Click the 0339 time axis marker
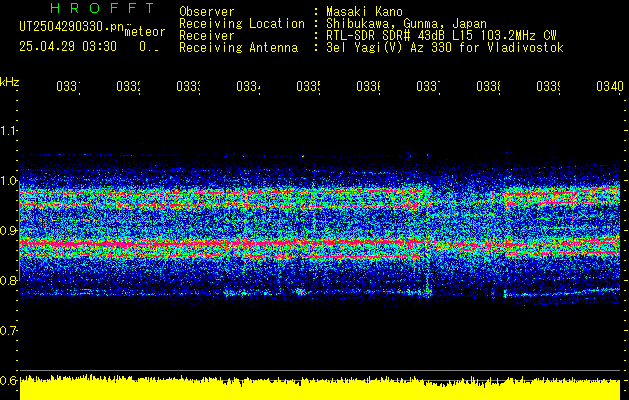 point(548,86)
